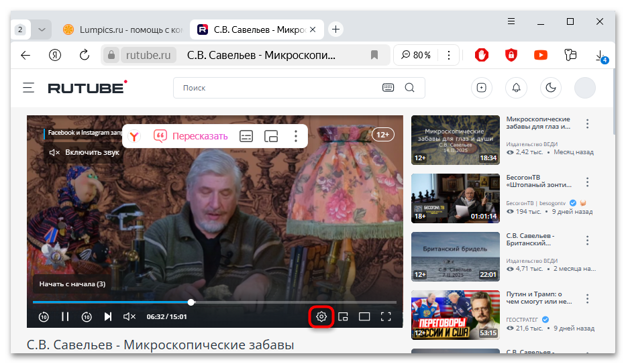Bookmark this page
Screen dimensions: 626x364
(x=374, y=55)
